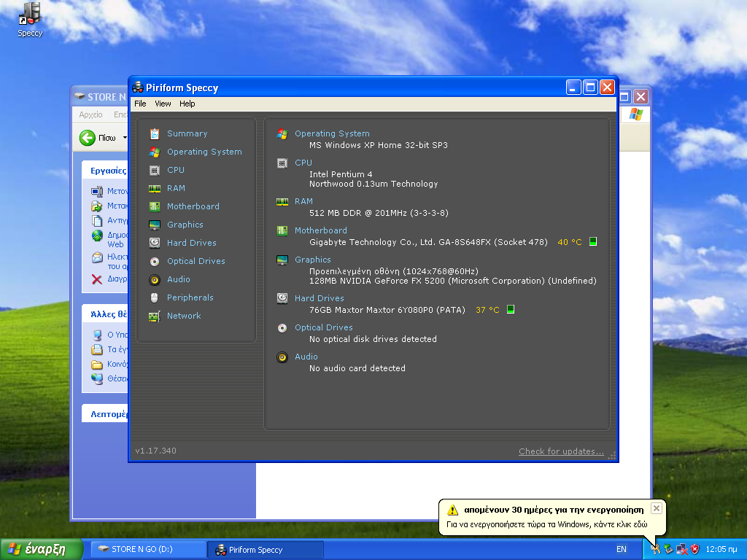Click the CPU heading link in summary
This screenshot has height=560, width=747.
[303, 163]
